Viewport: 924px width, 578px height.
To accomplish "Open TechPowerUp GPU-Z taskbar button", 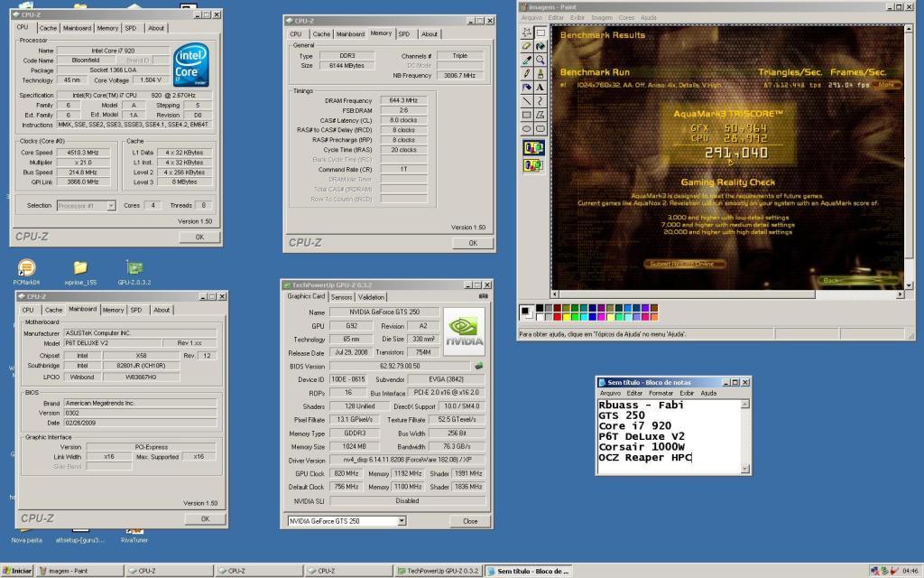I will point(438,571).
